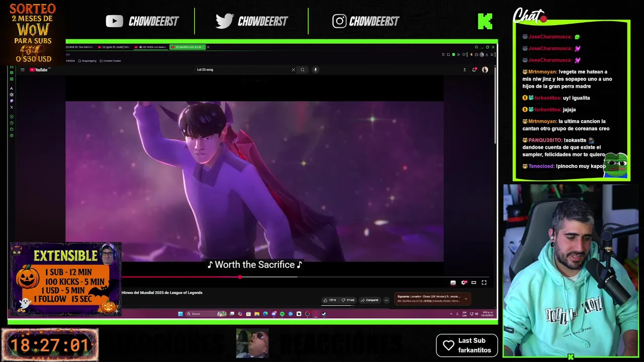Click the 'Worth the Sacrifice' caption text
The width and height of the screenshot is (644, 362).
tap(255, 264)
